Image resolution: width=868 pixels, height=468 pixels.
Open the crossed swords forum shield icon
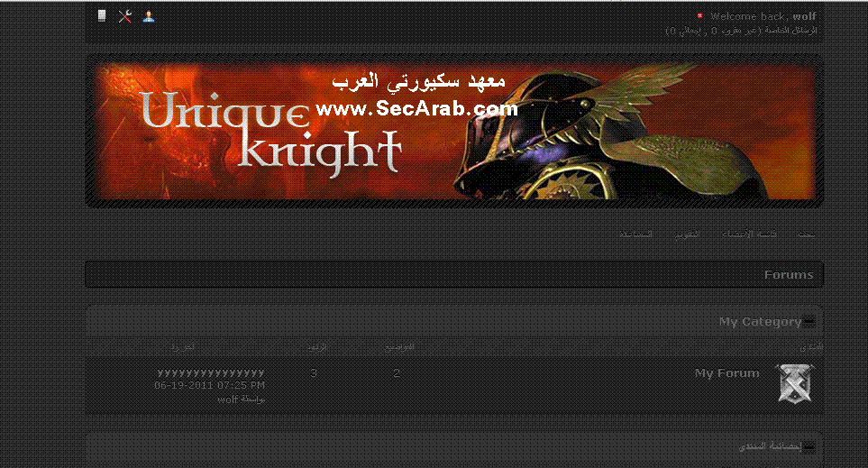pos(795,383)
